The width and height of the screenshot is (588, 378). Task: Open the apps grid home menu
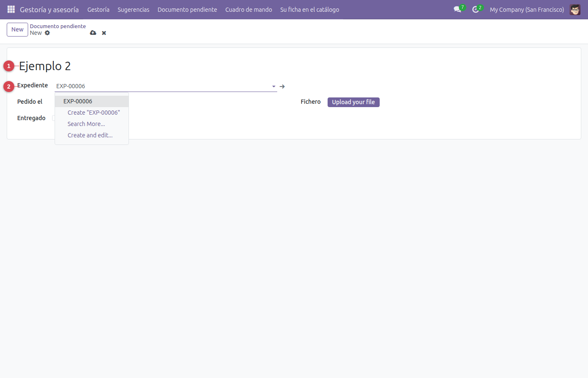pyautogui.click(x=11, y=9)
